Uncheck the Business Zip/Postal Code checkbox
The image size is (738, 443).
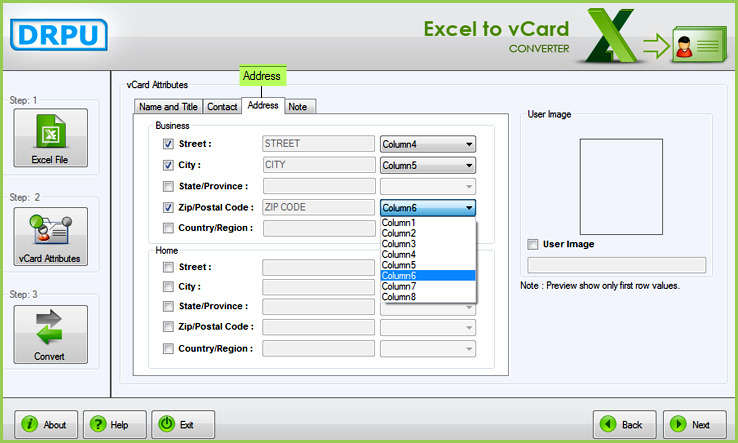(x=168, y=207)
